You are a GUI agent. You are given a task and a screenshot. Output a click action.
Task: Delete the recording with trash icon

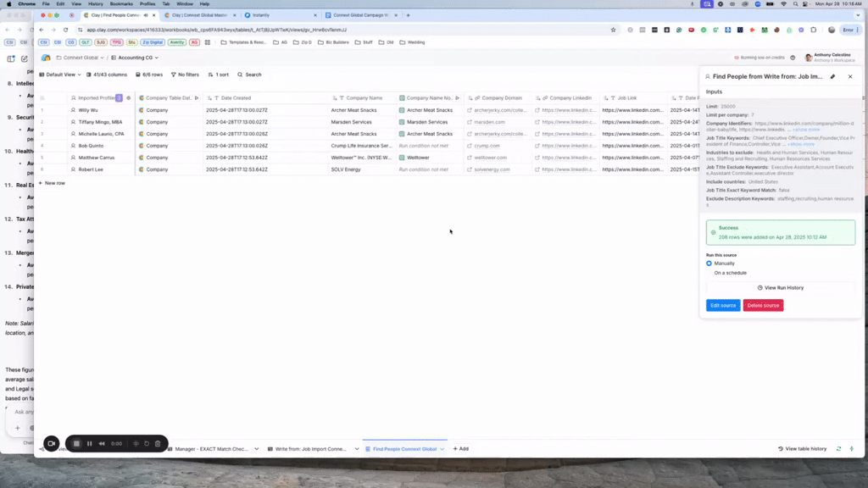click(x=158, y=444)
